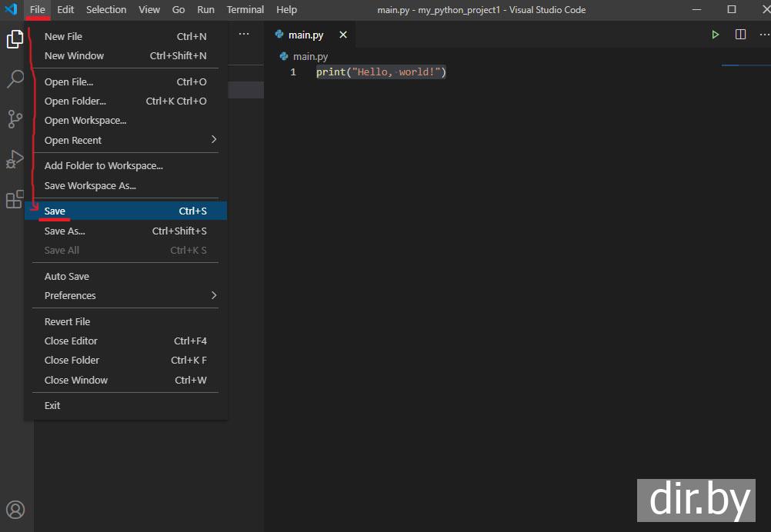Open the Source Control view
Screen dimensions: 771x532
point(15,119)
